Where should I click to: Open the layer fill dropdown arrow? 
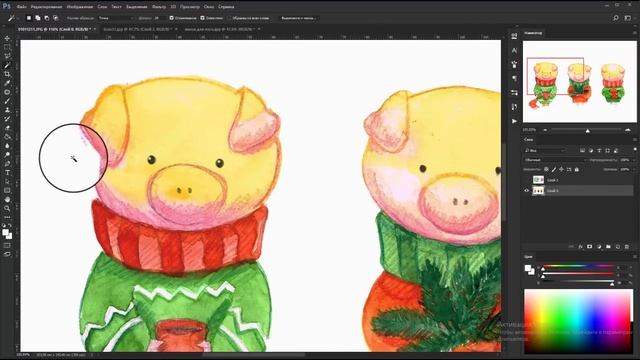[x=633, y=169]
